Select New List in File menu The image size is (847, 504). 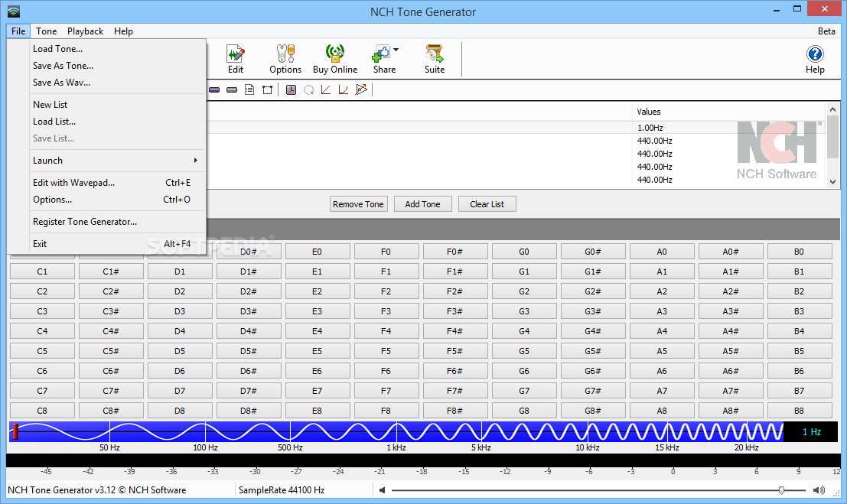(x=116, y=104)
